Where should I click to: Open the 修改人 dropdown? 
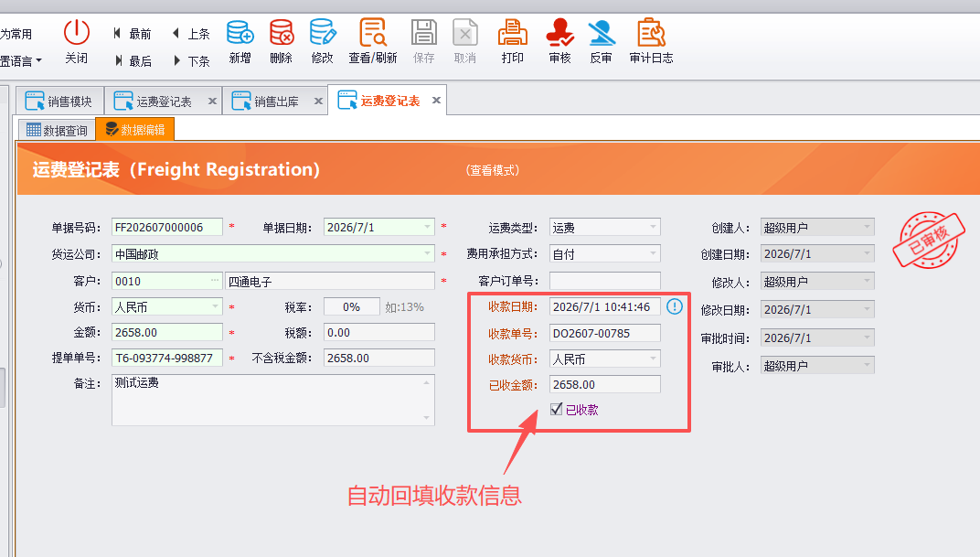coord(867,282)
